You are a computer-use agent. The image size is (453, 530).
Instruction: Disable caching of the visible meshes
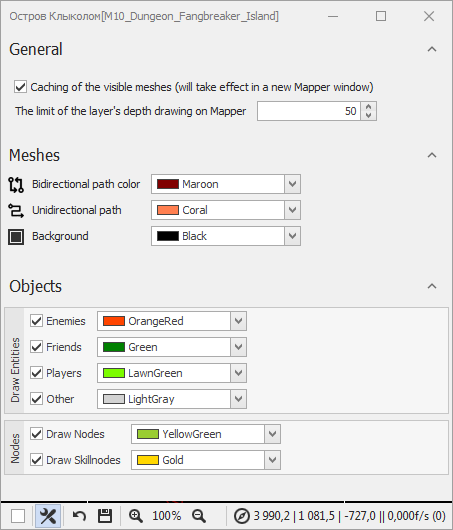pos(20,87)
